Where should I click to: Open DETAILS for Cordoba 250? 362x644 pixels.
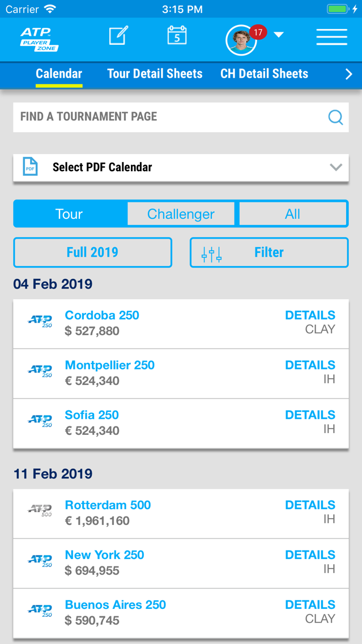pyautogui.click(x=310, y=315)
